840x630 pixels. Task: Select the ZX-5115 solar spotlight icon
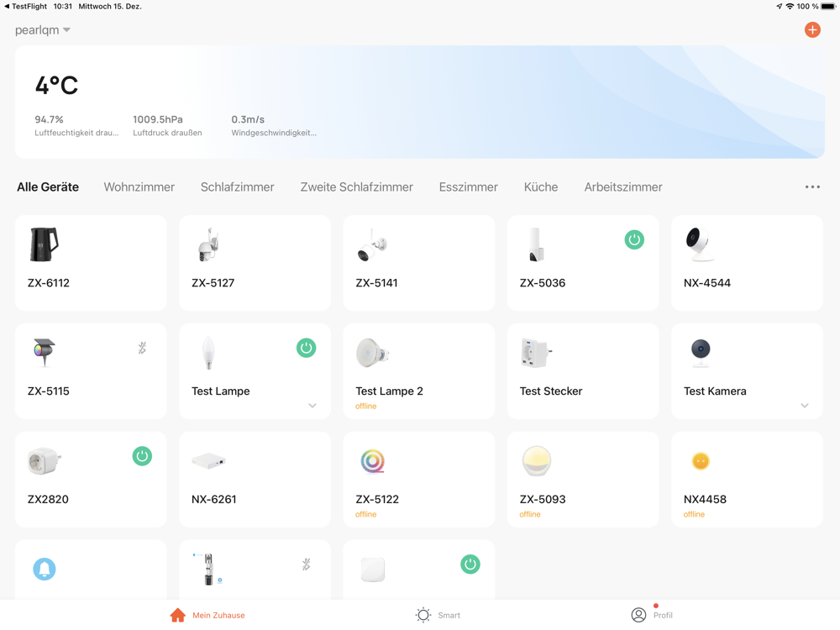[44, 352]
